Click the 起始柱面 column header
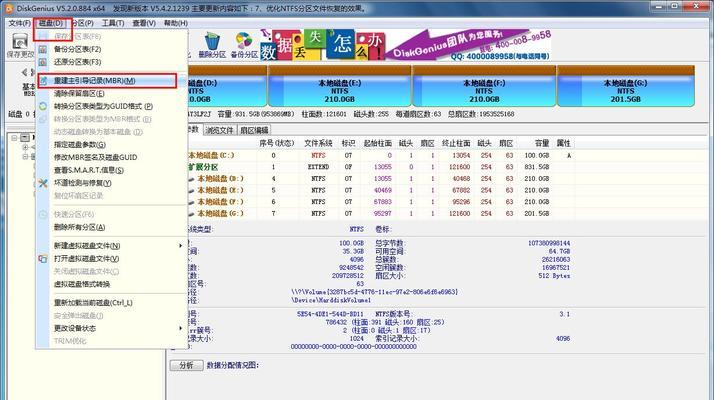714x400 pixels. [x=377, y=143]
